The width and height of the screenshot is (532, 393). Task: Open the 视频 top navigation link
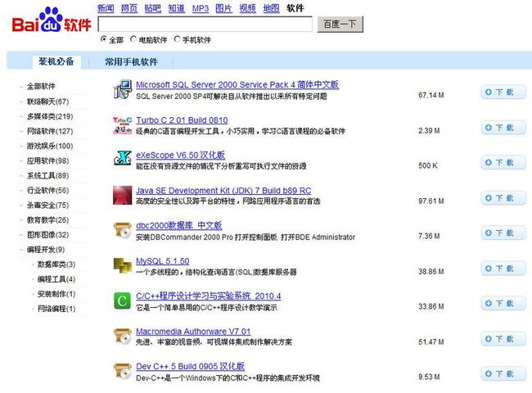[247, 8]
